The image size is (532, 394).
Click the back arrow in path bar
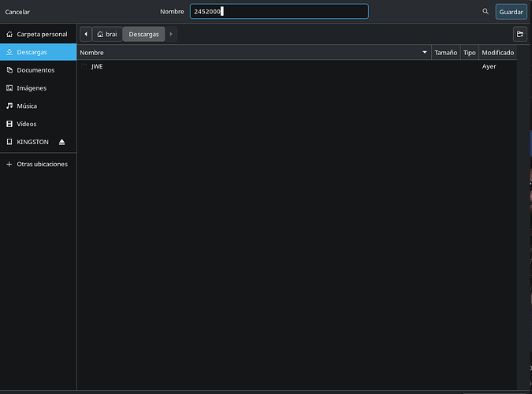[x=85, y=34]
